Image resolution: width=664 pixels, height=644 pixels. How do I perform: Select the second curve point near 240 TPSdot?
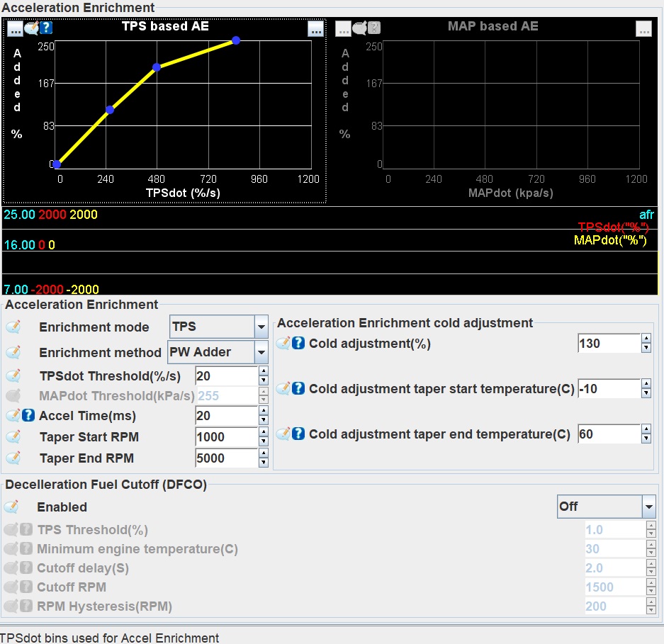(110, 110)
